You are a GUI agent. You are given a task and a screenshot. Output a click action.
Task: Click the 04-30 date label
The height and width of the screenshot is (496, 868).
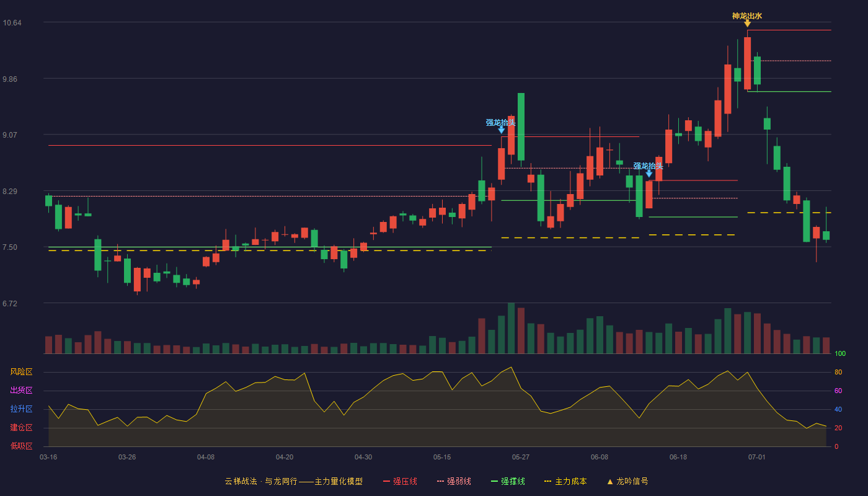[363, 457]
